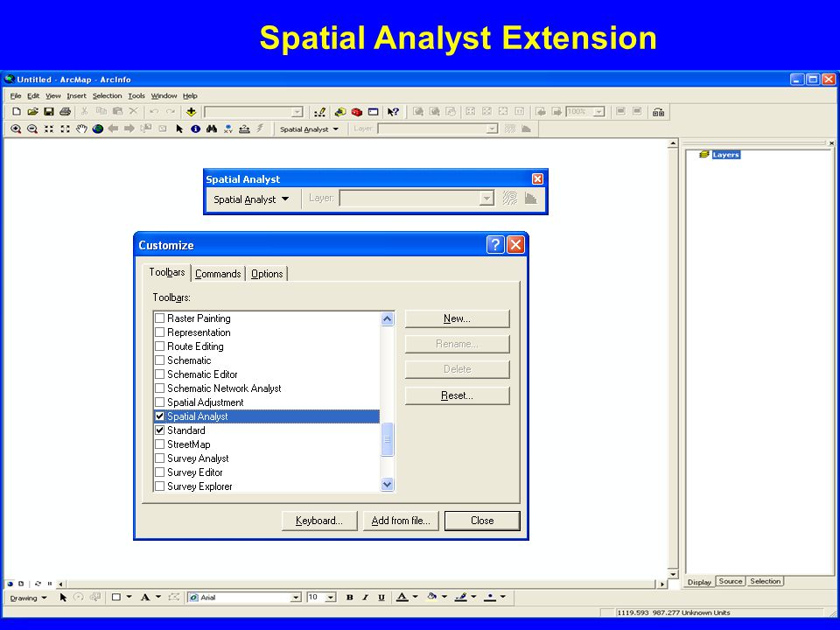Image resolution: width=840 pixels, height=630 pixels.
Task: Select the Pan hand tool
Action: click(x=81, y=129)
